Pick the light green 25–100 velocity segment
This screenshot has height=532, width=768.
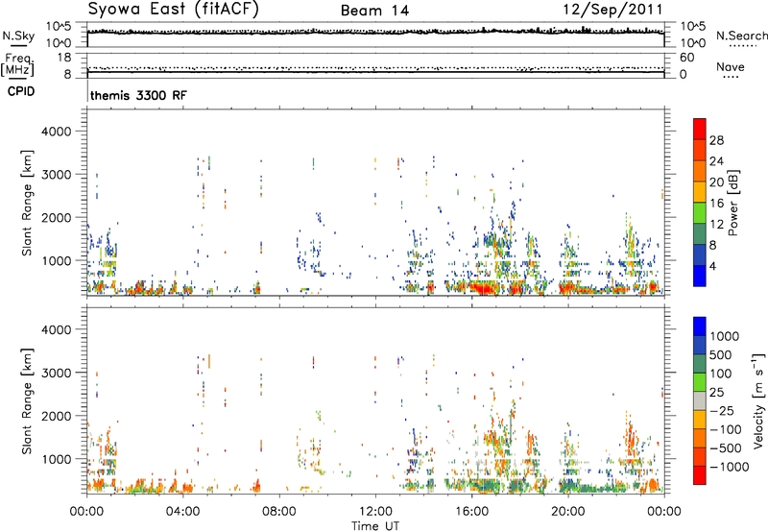(x=700, y=382)
